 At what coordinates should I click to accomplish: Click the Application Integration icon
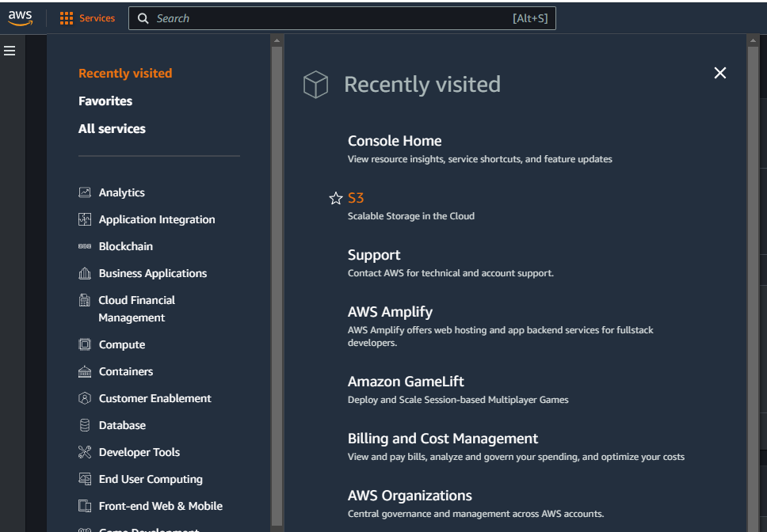(85, 219)
